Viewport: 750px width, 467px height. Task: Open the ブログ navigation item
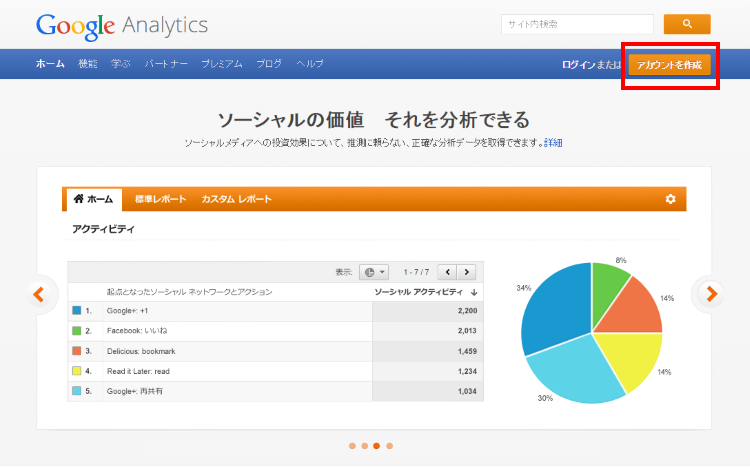[269, 64]
